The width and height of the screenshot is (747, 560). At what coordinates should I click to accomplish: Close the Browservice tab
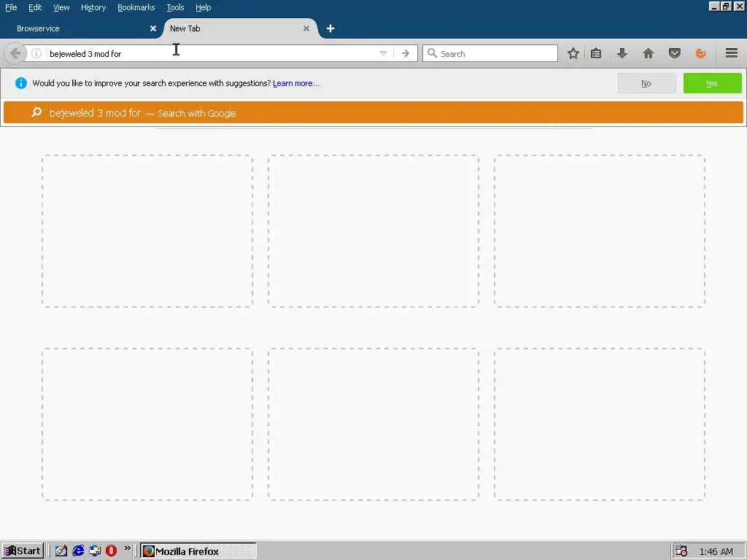pos(153,28)
